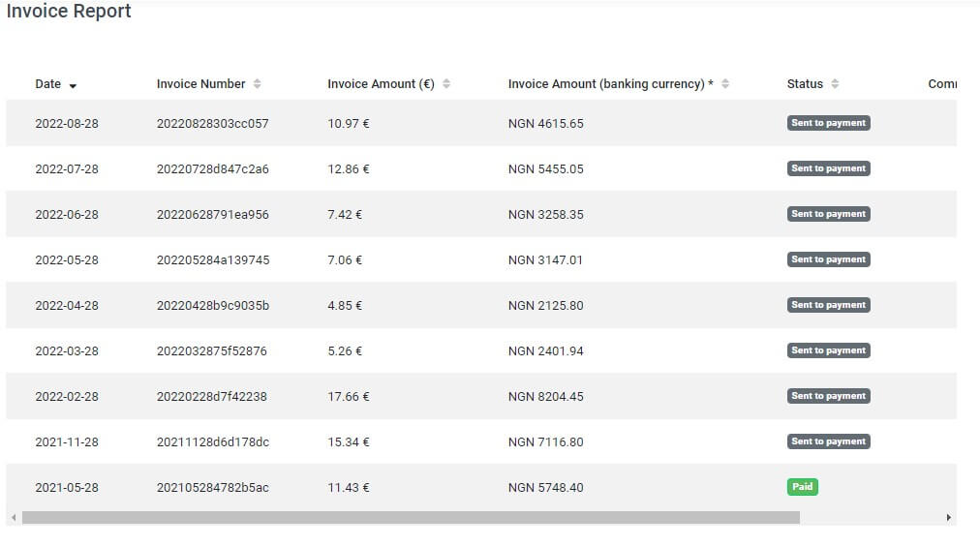
Task: Click the NGN 8204.45 amount cell
Action: (545, 396)
